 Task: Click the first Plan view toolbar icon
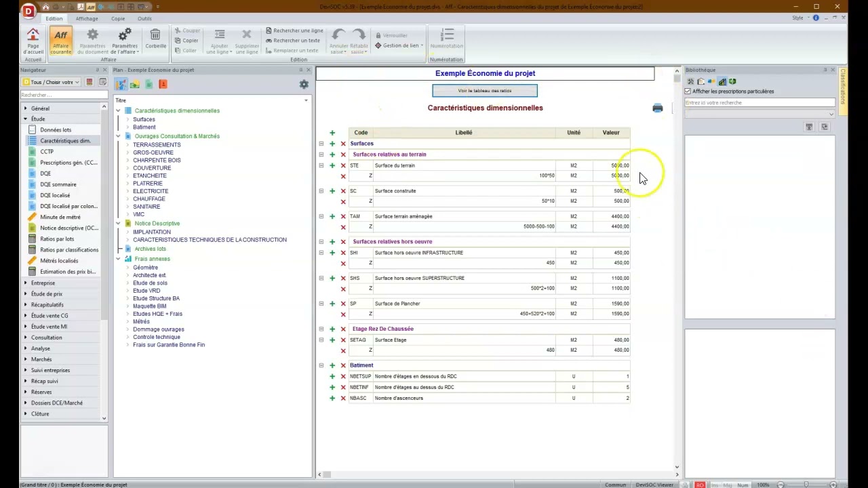coord(121,84)
